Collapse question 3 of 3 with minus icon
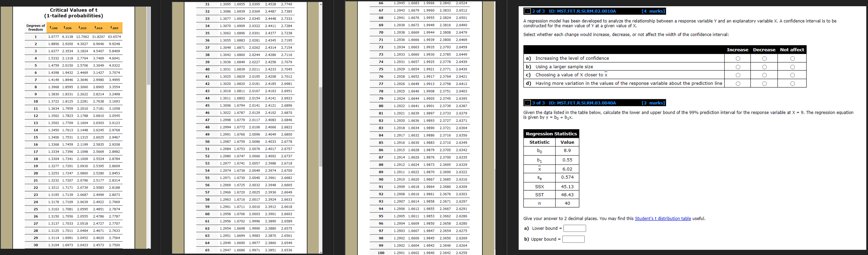The width and height of the screenshot is (868, 255). pos(527,103)
